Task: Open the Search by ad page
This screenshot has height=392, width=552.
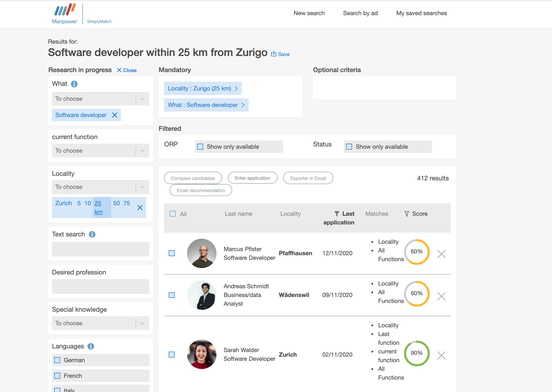Action: 360,13
